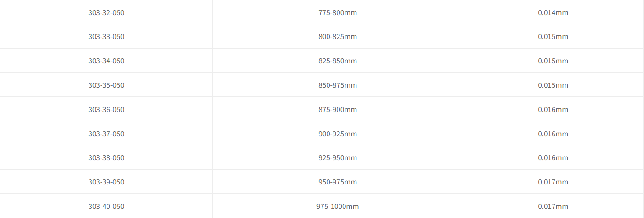Select the 950-975mm range cell
The height and width of the screenshot is (218, 644).
pyautogui.click(x=338, y=182)
